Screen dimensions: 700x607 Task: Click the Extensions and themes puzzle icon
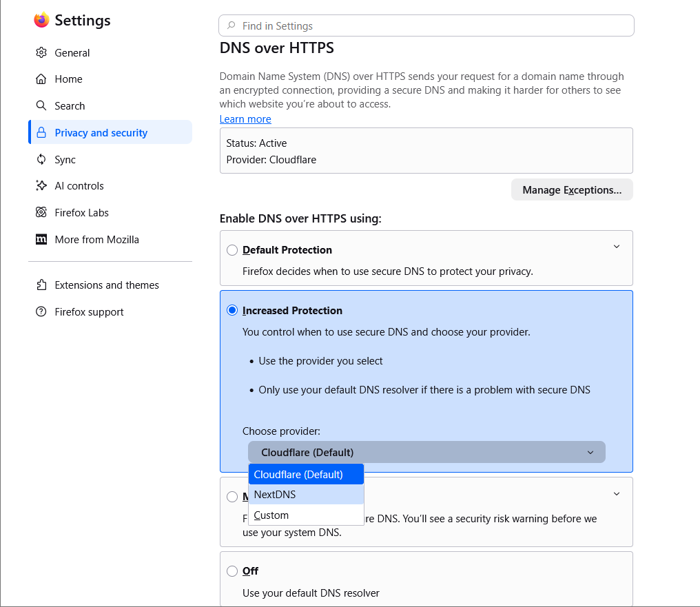[x=41, y=285]
